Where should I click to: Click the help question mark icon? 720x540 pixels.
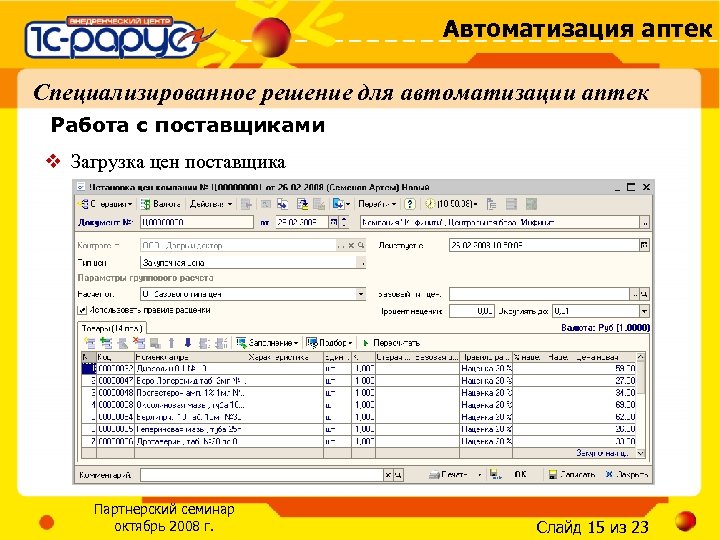[410, 204]
